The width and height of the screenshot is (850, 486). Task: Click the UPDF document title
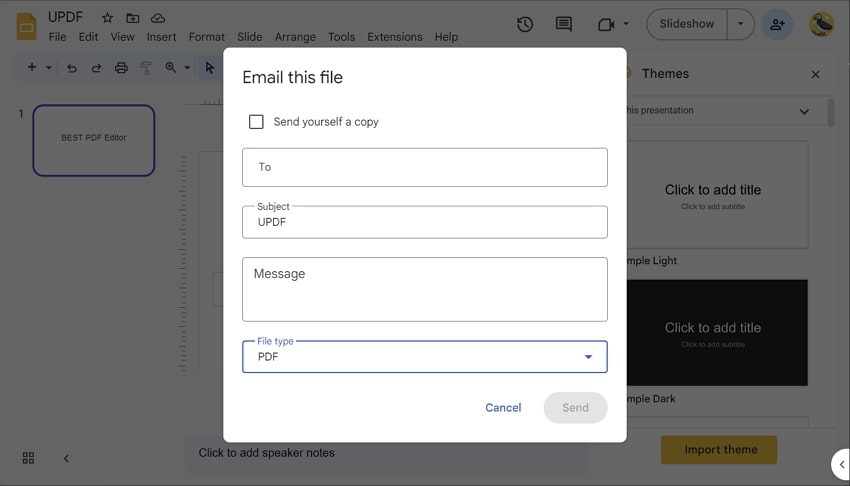[66, 17]
